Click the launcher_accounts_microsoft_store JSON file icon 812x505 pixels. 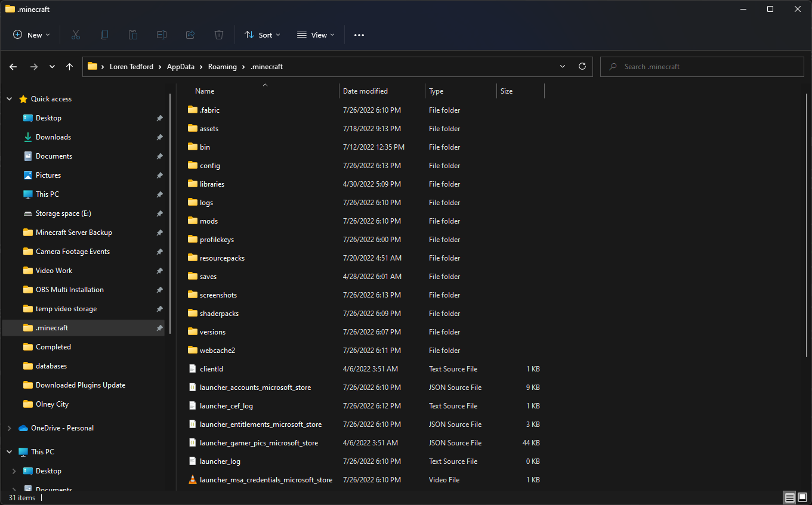tap(192, 387)
